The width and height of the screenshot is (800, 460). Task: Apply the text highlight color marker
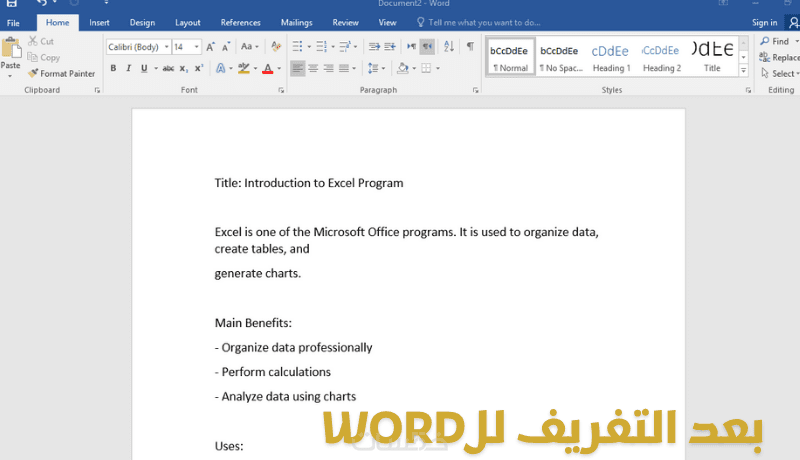(x=244, y=68)
